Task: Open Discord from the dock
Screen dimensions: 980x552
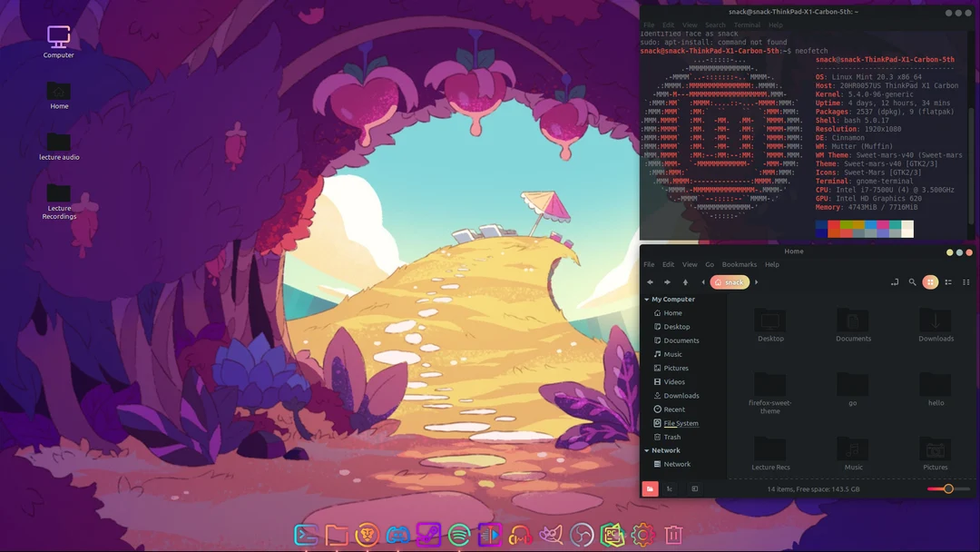Action: coord(397,535)
